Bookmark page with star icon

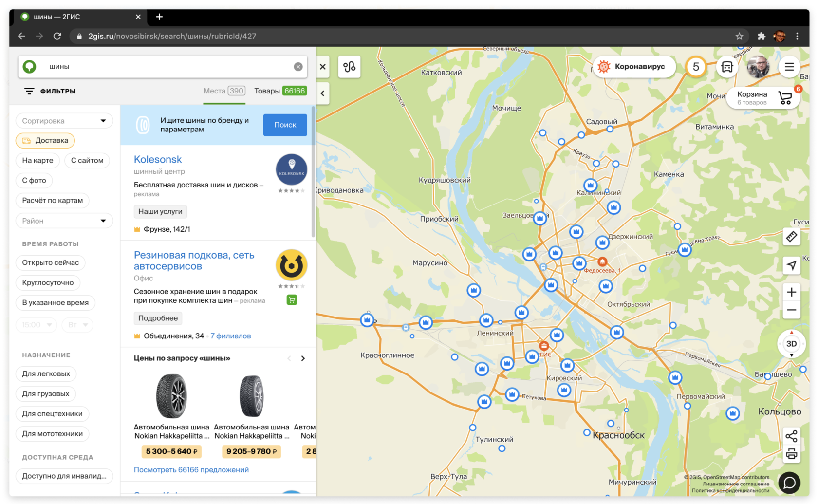tap(739, 36)
